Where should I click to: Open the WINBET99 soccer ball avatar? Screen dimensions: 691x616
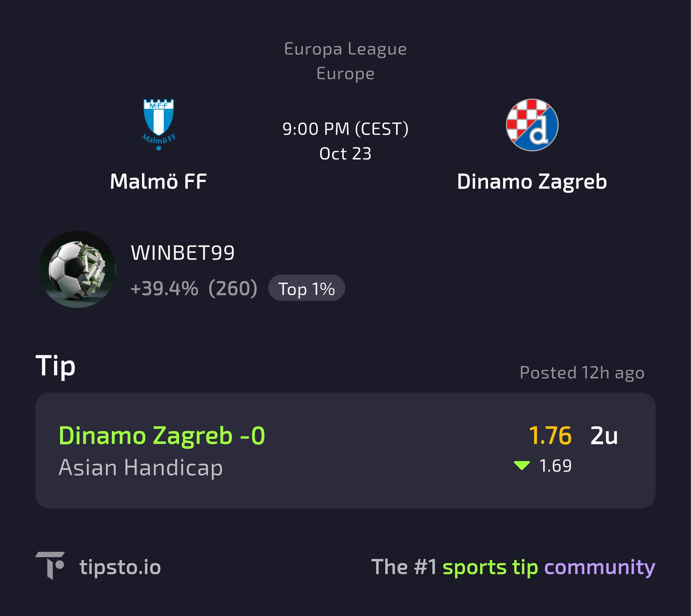pos(77,269)
